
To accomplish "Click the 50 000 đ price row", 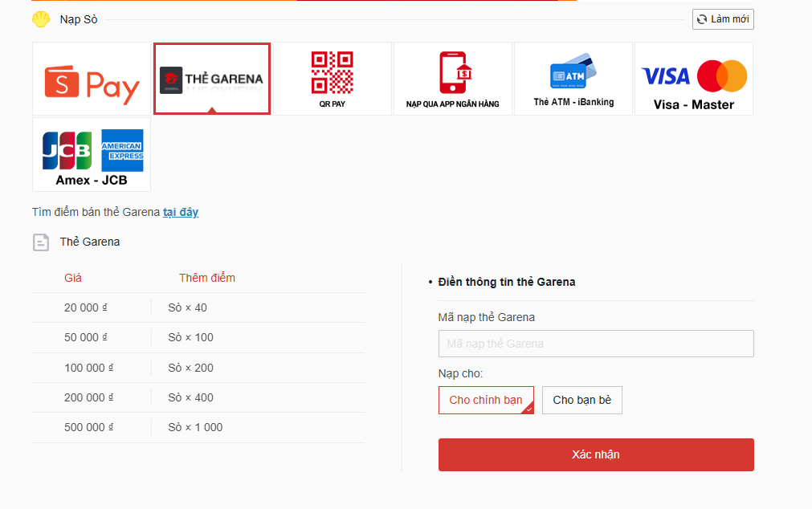I will [x=198, y=338].
